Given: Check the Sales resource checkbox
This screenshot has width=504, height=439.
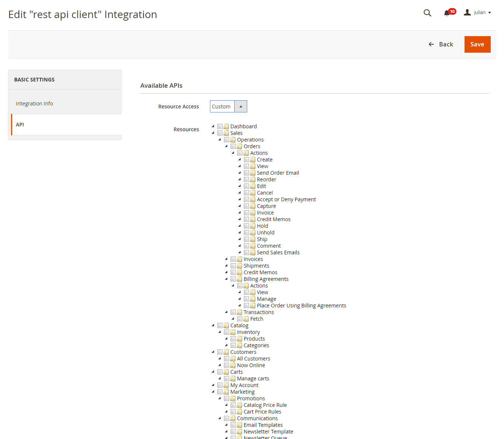Looking at the screenshot, I should tap(220, 133).
